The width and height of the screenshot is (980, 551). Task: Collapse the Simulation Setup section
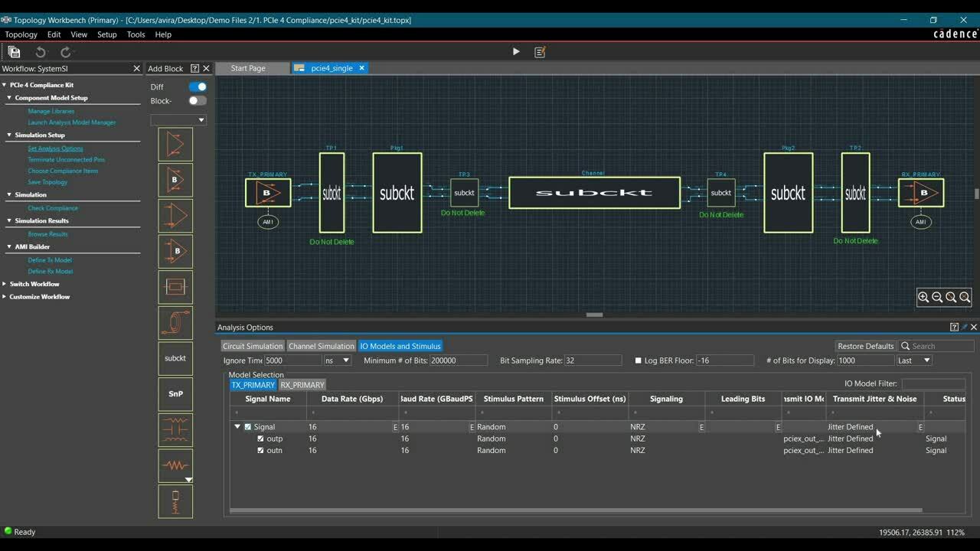pos(10,135)
